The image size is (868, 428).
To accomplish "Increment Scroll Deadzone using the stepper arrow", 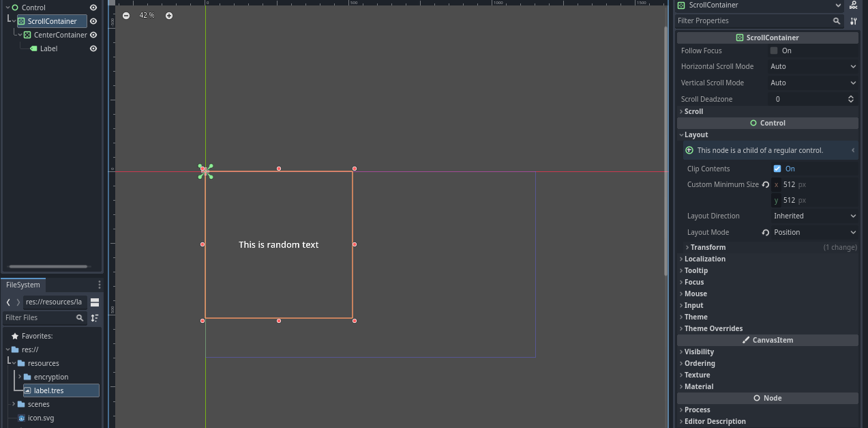I will coord(850,96).
